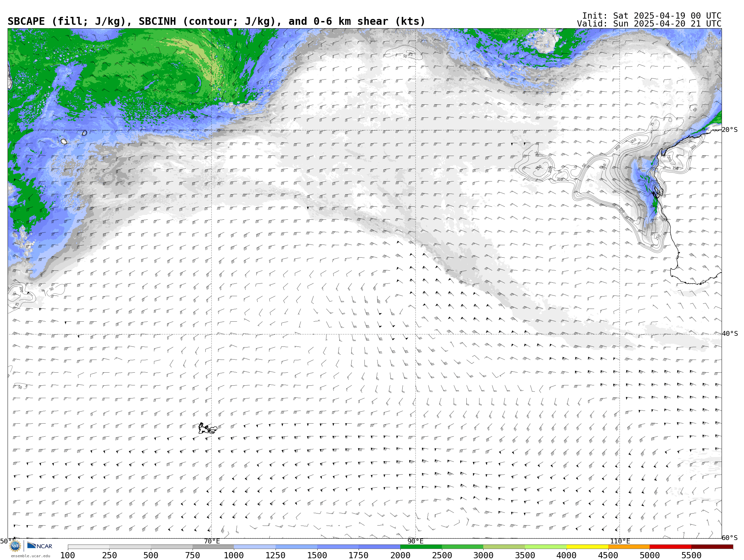Click the 40°S latitude label

click(x=730, y=334)
